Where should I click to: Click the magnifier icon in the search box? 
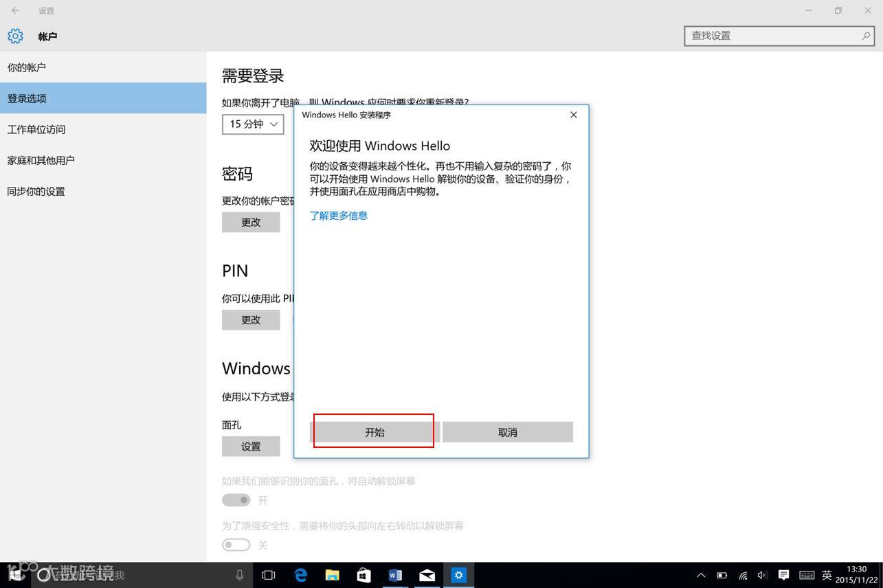866,36
